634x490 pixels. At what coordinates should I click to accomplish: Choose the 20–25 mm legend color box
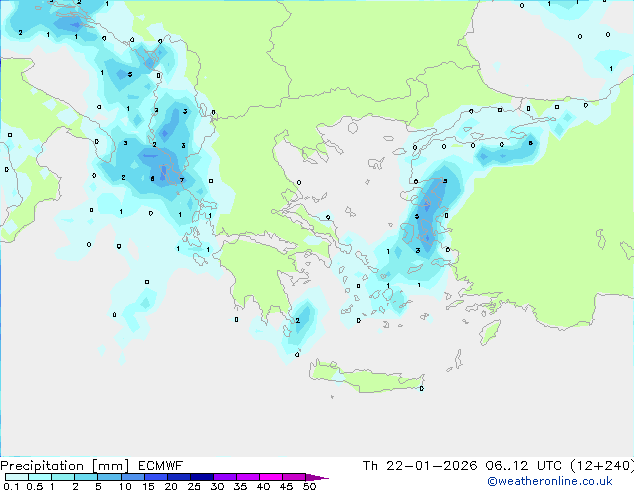(x=179, y=477)
